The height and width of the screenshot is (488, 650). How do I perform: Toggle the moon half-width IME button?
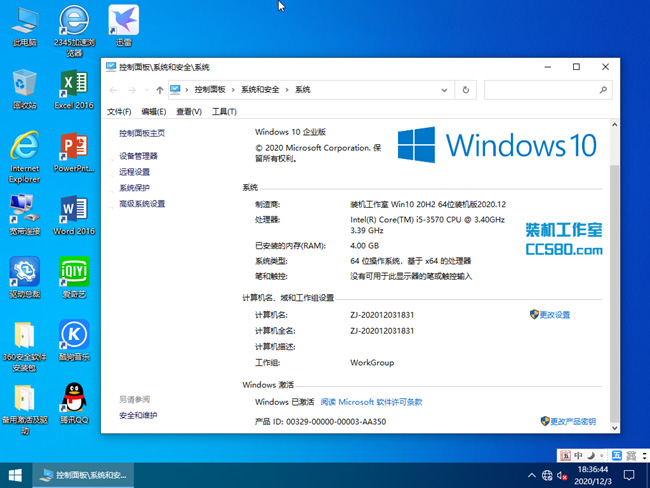pyautogui.click(x=591, y=456)
